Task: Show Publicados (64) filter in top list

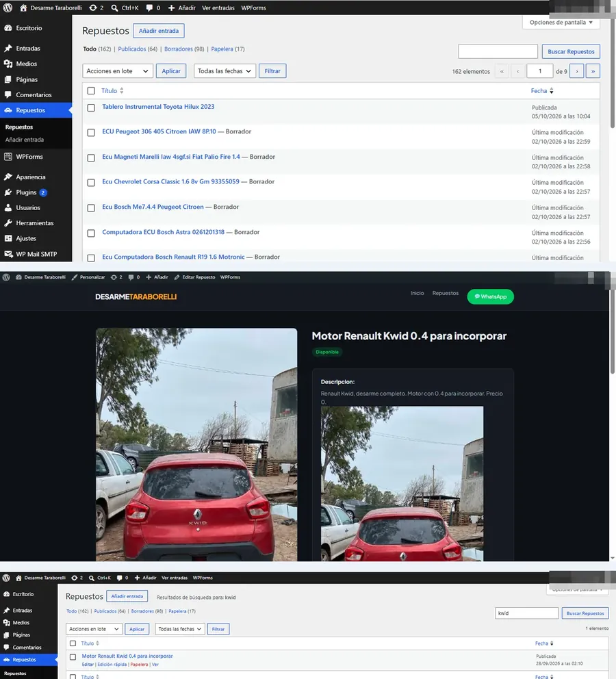Action: click(138, 49)
